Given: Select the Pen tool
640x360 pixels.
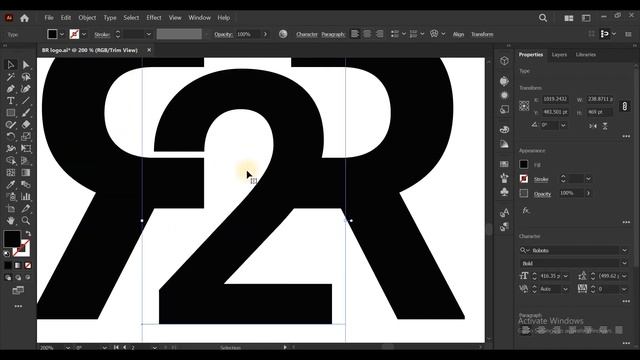Looking at the screenshot, I should [x=11, y=89].
